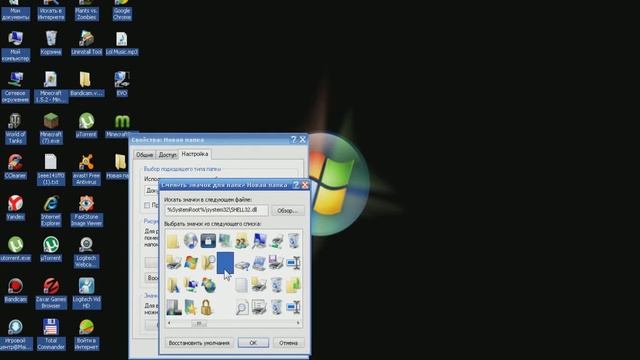
Task: Click the FastStone Image Viewer shortcut
Action: [86, 211]
